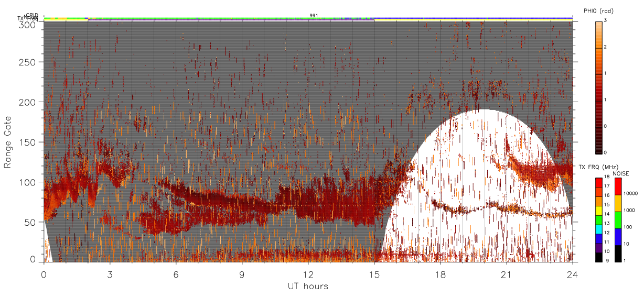The height and width of the screenshot is (297, 644).
Task: Select the x-axis tick label '9'
Action: (242, 274)
